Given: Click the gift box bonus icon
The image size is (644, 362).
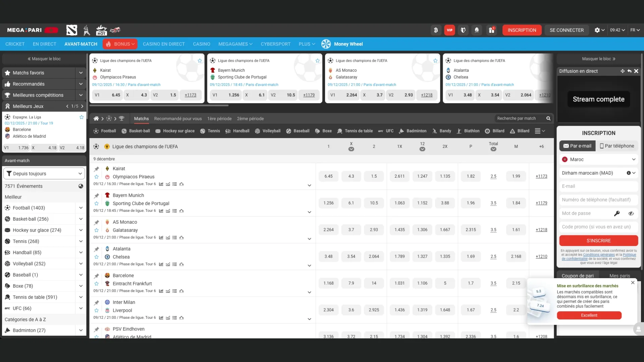Looking at the screenshot, I should coord(491,30).
